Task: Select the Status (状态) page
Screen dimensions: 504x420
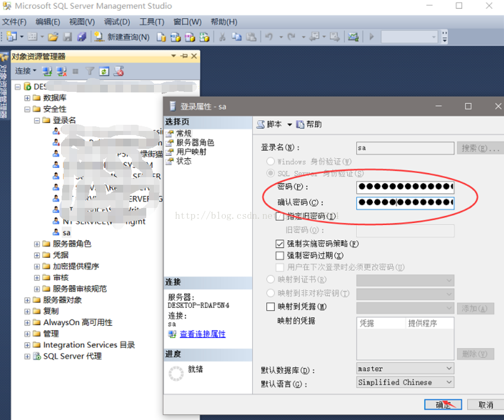Action: 184,161
